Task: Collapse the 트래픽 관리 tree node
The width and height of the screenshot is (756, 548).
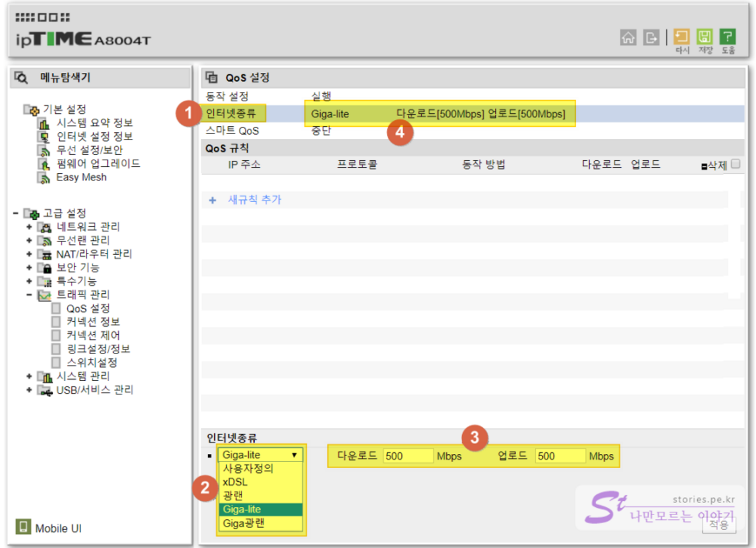Action: point(30,294)
